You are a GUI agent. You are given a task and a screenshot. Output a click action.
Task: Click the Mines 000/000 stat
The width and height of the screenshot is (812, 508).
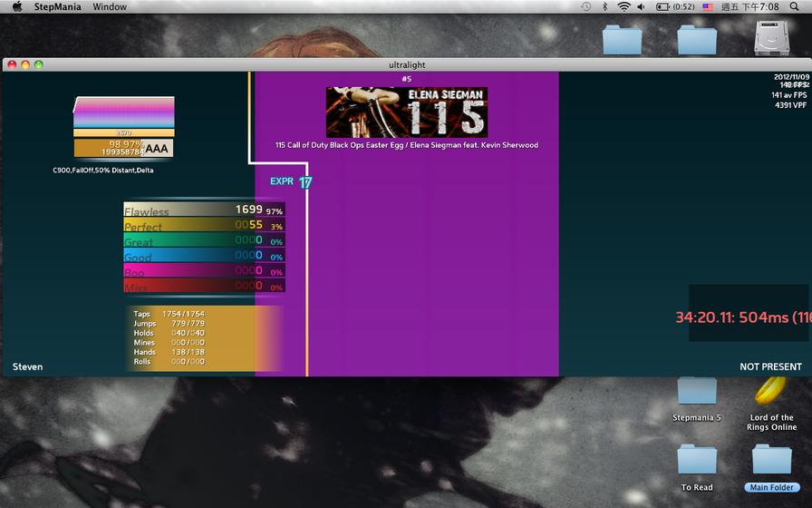click(169, 342)
